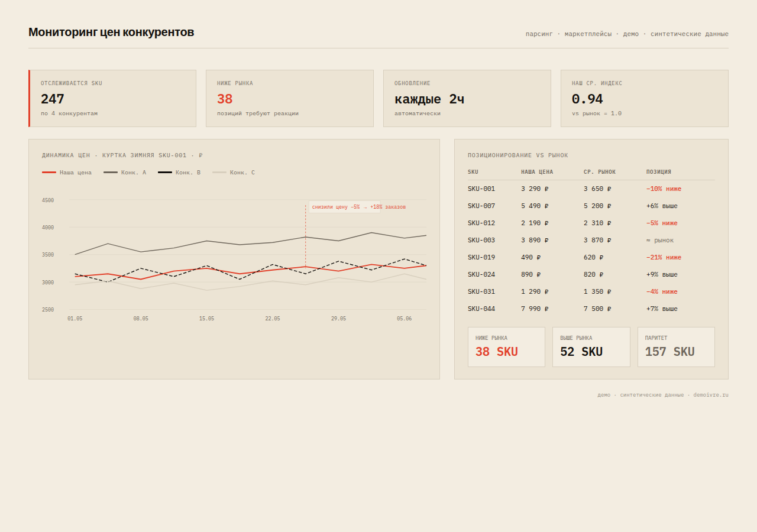
Task: Open the 'Наш ср. индекс' 0.94 card
Action: [645, 99]
